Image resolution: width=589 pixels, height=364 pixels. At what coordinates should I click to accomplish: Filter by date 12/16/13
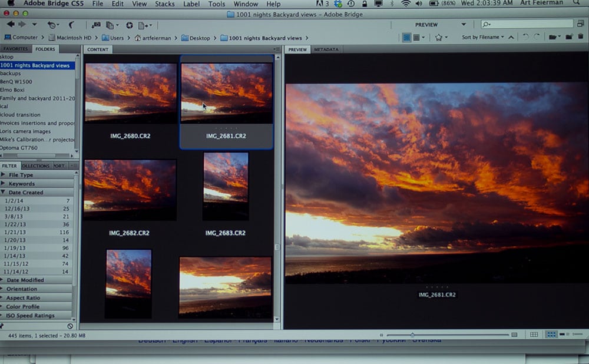[37, 209]
